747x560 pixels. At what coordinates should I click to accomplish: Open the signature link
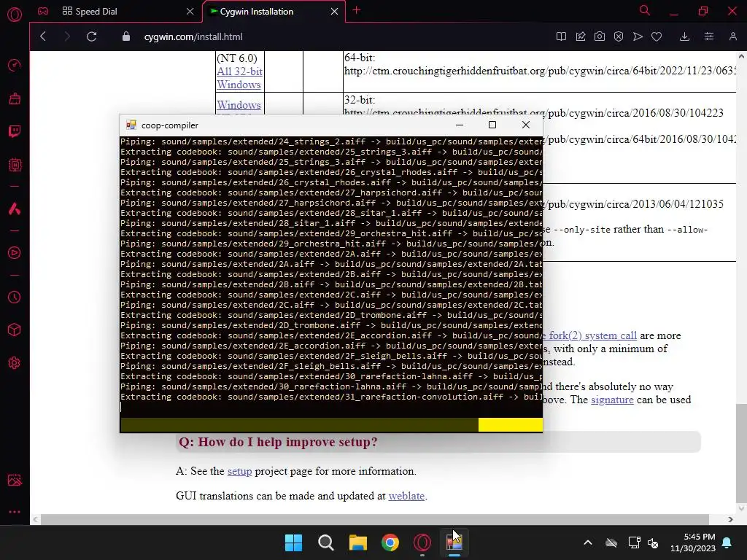click(612, 400)
